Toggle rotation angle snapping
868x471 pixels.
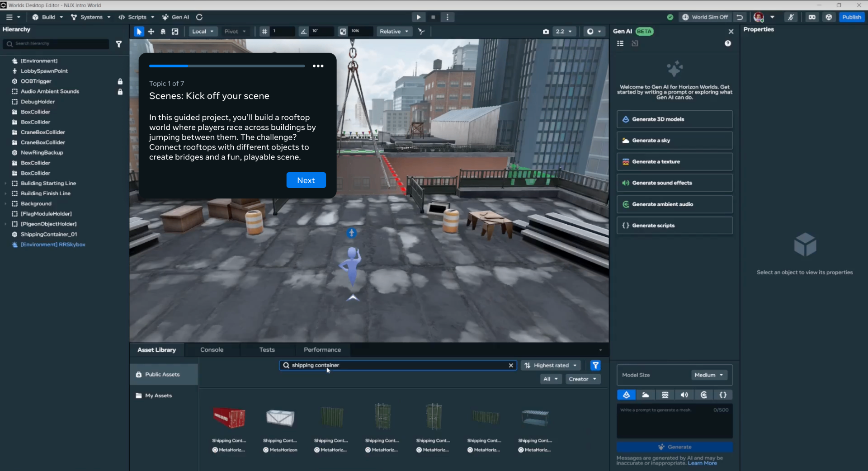click(x=303, y=32)
